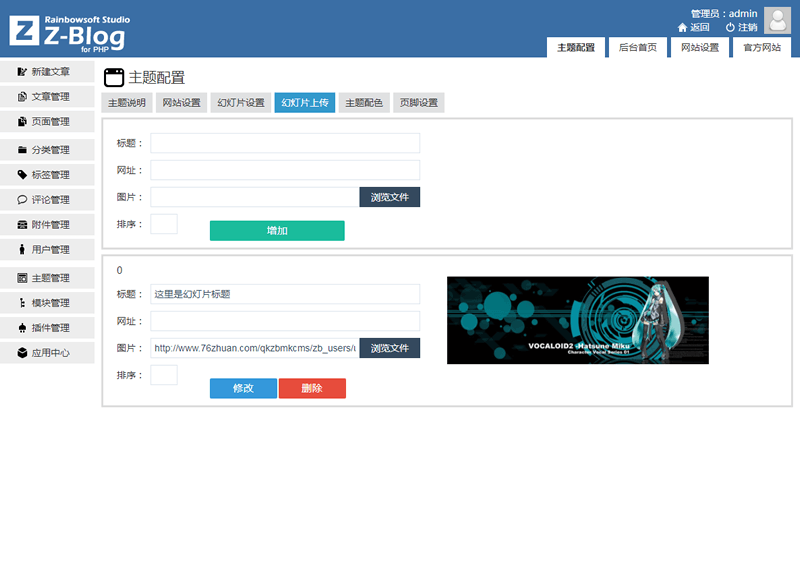
Task: Open 插件管理 in the sidebar
Action: [x=47, y=328]
